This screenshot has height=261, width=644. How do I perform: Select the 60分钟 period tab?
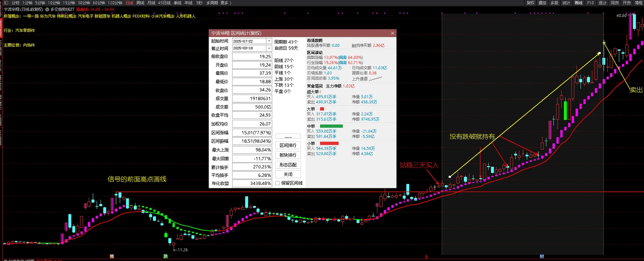point(99,3)
